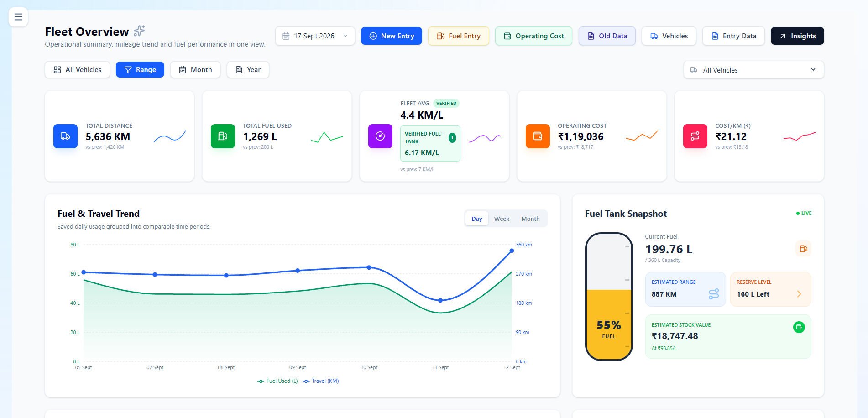868x418 pixels.
Task: Click the Total Fuel Used sparkline
Action: click(327, 137)
